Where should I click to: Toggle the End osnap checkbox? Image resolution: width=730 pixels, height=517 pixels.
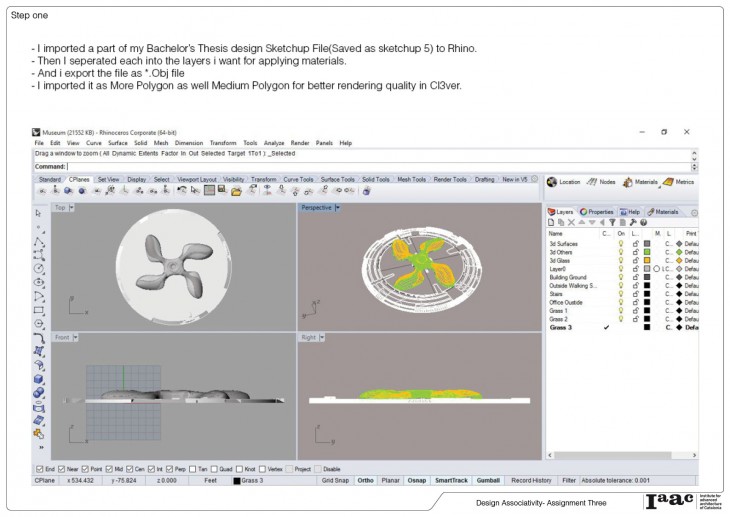point(39,468)
